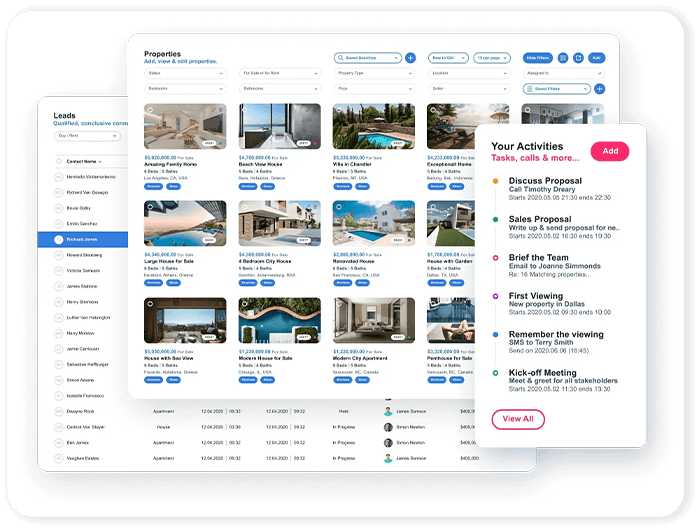
Task: Click the blue Add button in Properties
Action: (597, 58)
